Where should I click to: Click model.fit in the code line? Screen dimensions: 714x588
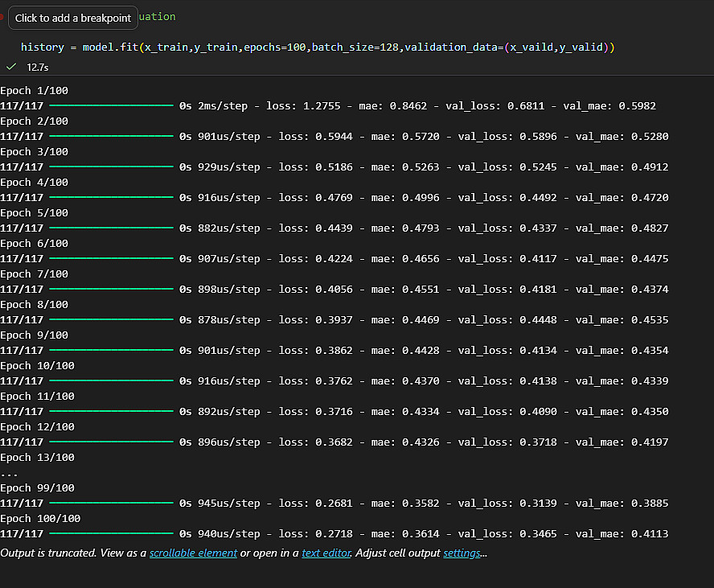point(110,47)
